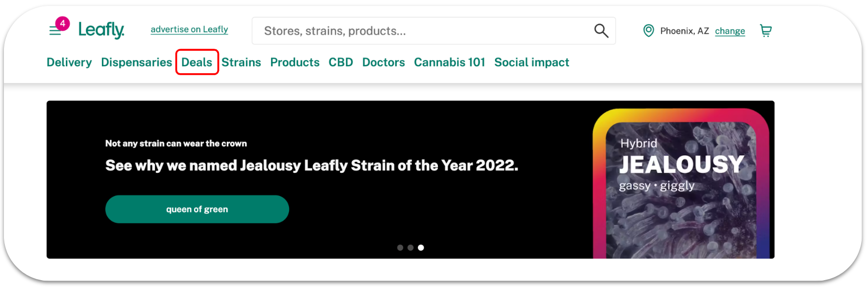Click the red notification badge showing 4
This screenshot has width=868, height=287.
[62, 23]
